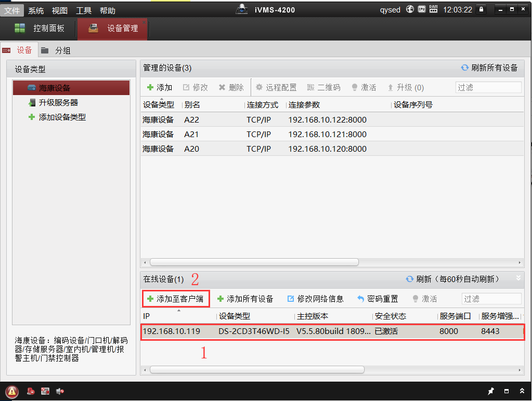Open the QR code (二维码) tool
532x401 pixels.
tap(323, 88)
